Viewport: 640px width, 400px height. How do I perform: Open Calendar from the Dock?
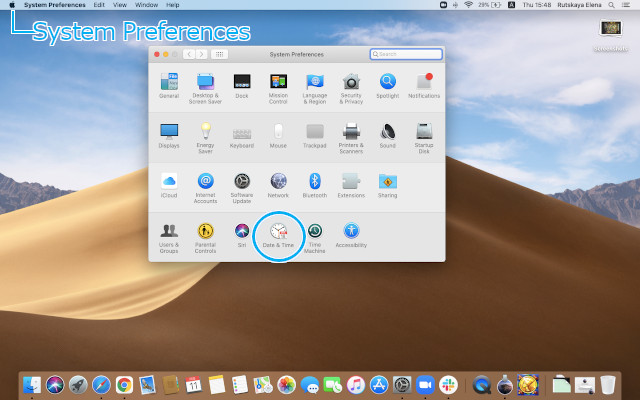pos(193,384)
